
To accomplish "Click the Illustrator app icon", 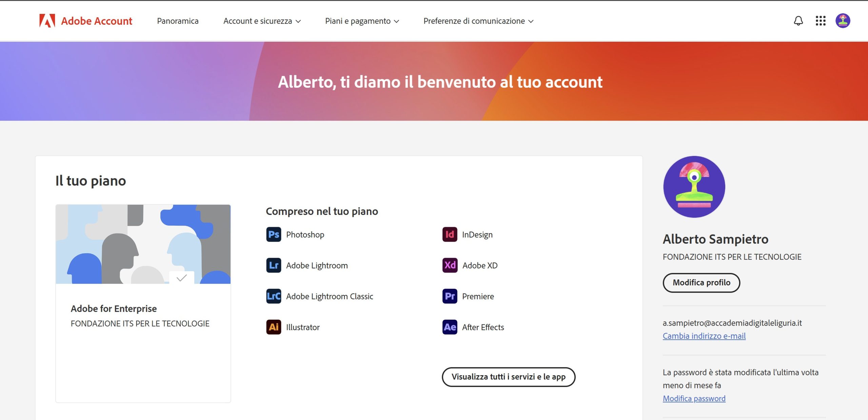I will (x=274, y=327).
